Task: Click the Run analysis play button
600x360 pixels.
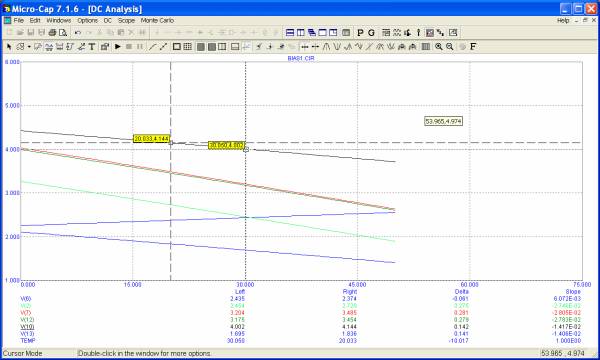Action: coord(118,47)
